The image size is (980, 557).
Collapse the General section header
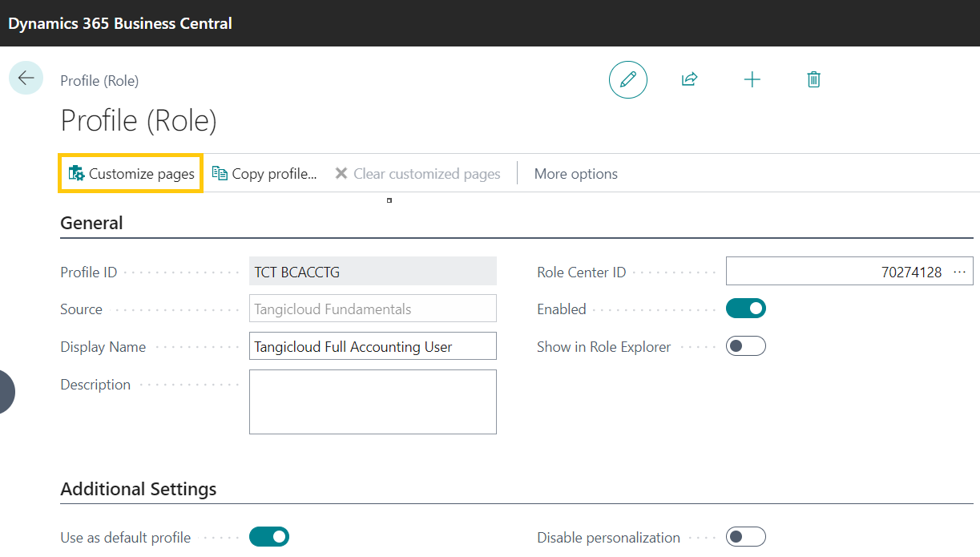tap(92, 223)
